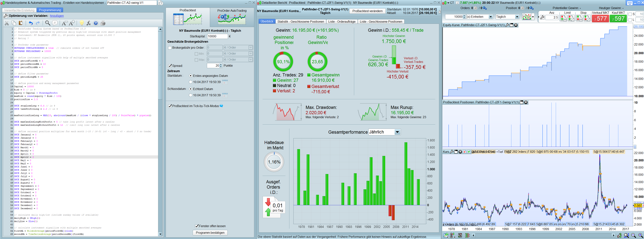Click the chart horizontal scrollbar track
The width and height of the screenshot is (644, 239).
tap(543, 235)
